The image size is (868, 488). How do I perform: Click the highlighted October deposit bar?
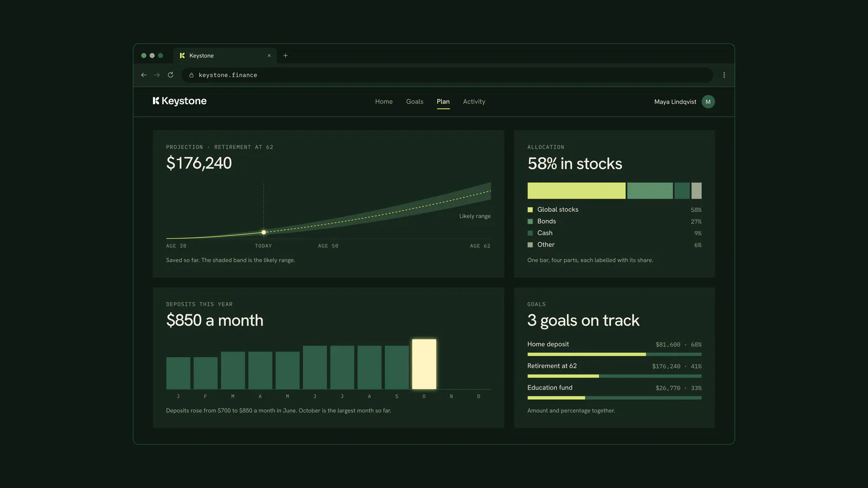click(x=424, y=364)
